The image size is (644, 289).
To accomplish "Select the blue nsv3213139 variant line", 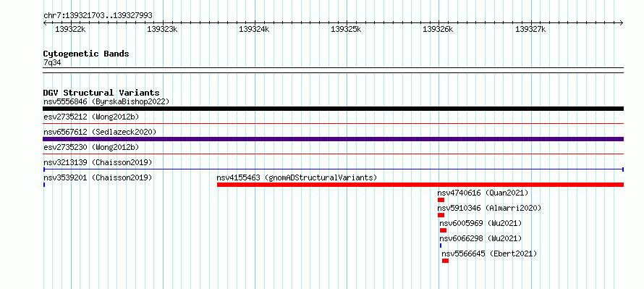I will tap(333, 169).
